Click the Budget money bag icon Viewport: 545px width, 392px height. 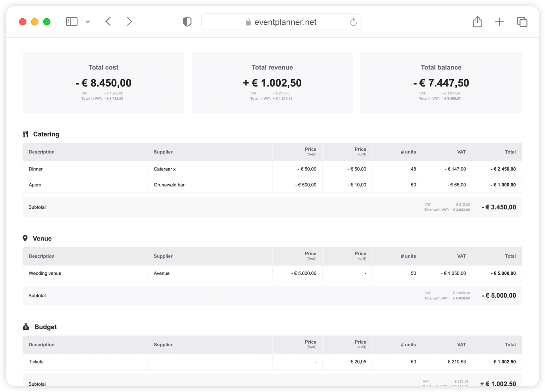point(26,326)
